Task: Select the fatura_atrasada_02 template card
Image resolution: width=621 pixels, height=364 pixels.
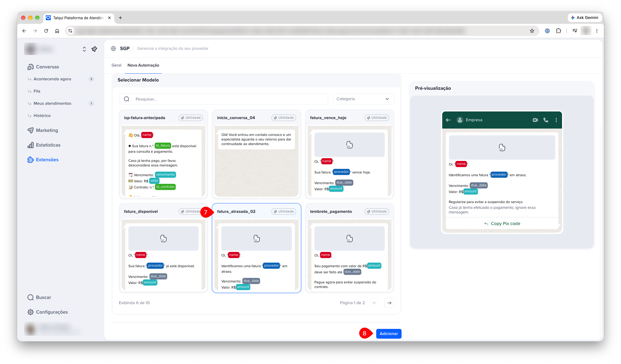Action: click(256, 248)
